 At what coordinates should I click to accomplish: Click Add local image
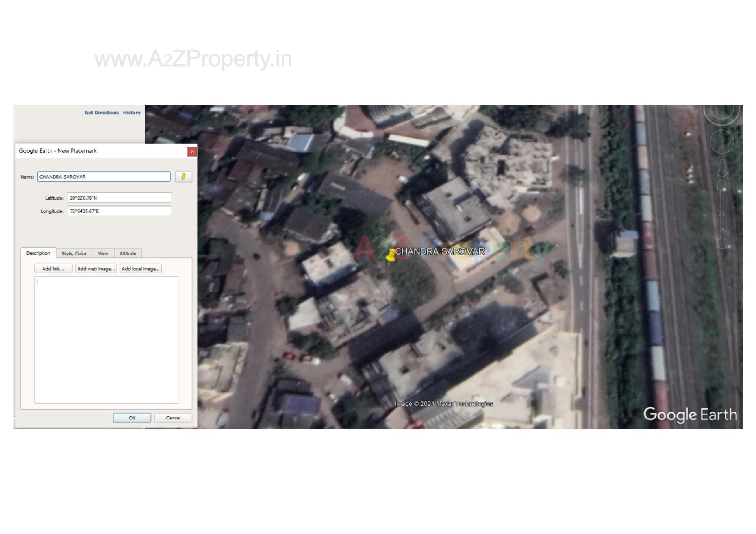point(141,268)
